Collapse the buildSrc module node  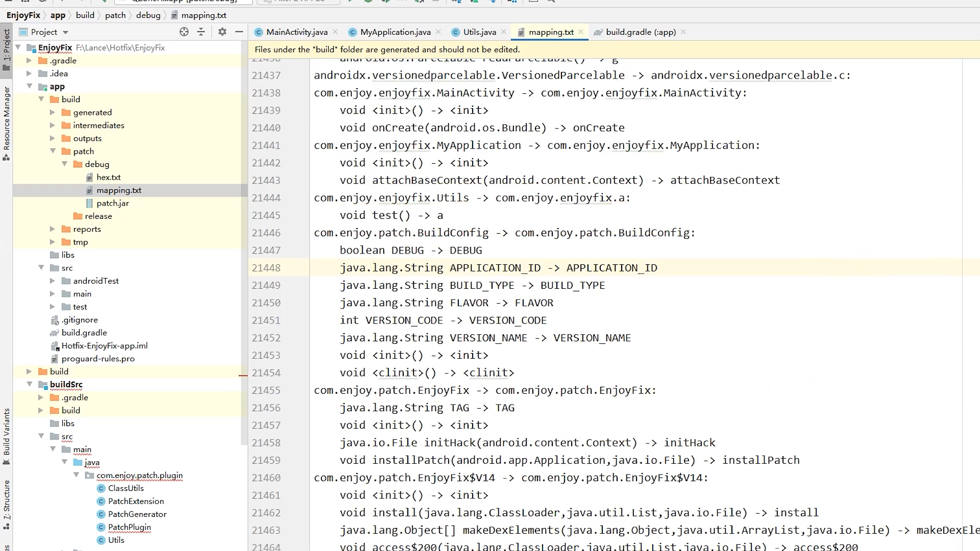click(x=30, y=384)
